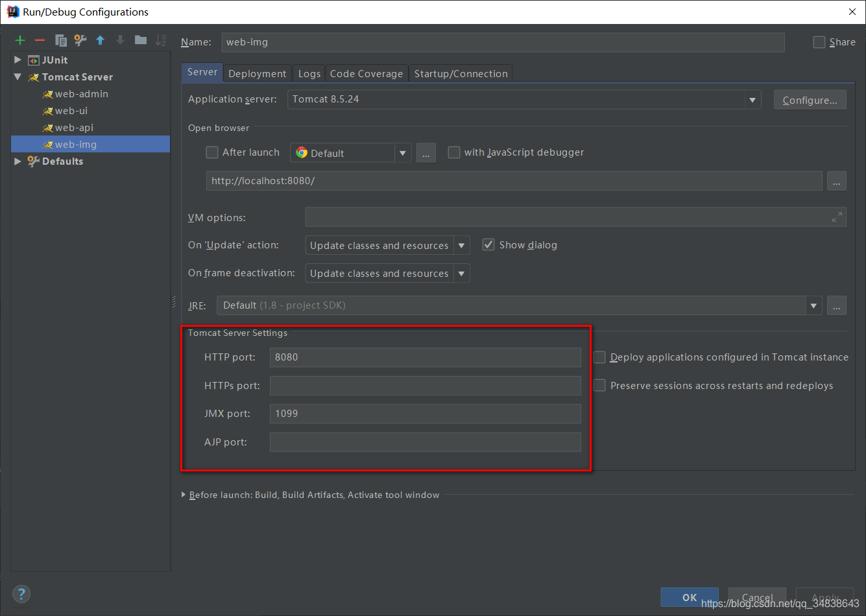Click Configure... button

[x=810, y=100]
